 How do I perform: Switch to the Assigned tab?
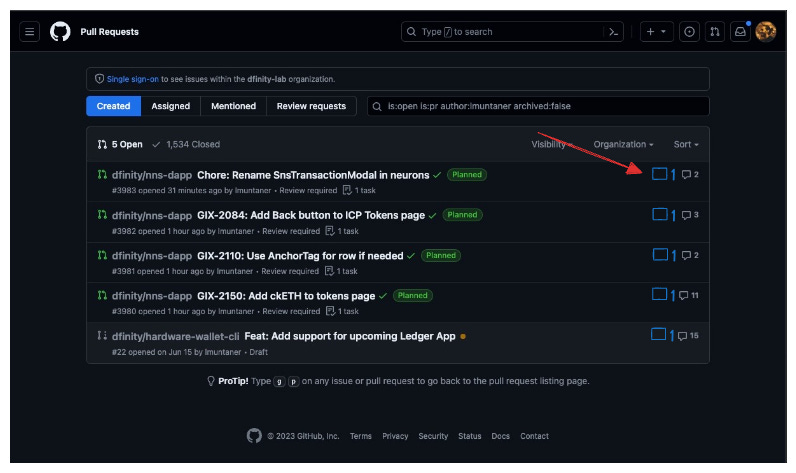click(171, 106)
